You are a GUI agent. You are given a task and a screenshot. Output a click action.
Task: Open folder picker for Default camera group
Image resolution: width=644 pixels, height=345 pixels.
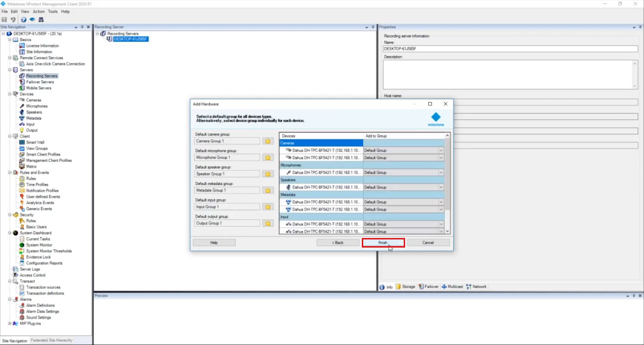[x=267, y=141]
